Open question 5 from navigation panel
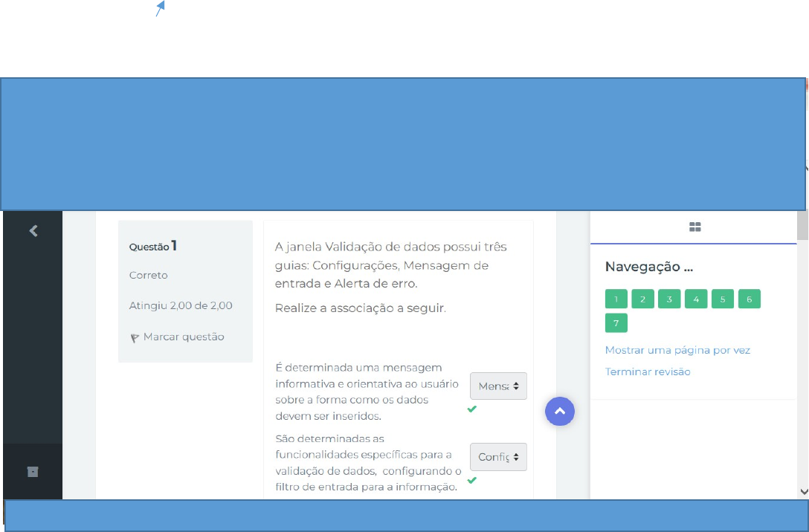 tap(723, 299)
